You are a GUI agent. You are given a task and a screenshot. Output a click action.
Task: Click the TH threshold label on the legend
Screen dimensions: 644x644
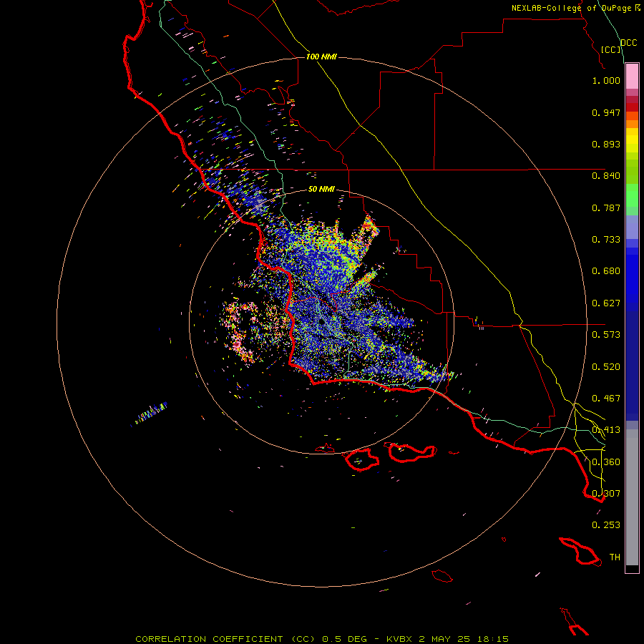(615, 557)
